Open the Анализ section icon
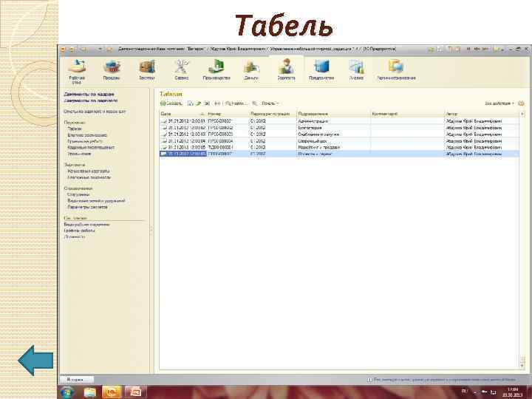The image size is (532, 399). coord(356,70)
